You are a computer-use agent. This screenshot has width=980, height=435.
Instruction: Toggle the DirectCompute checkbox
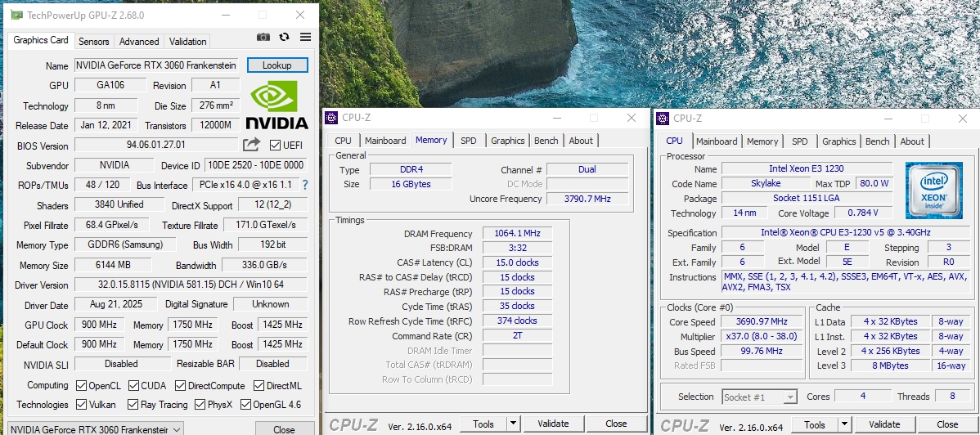pyautogui.click(x=181, y=385)
